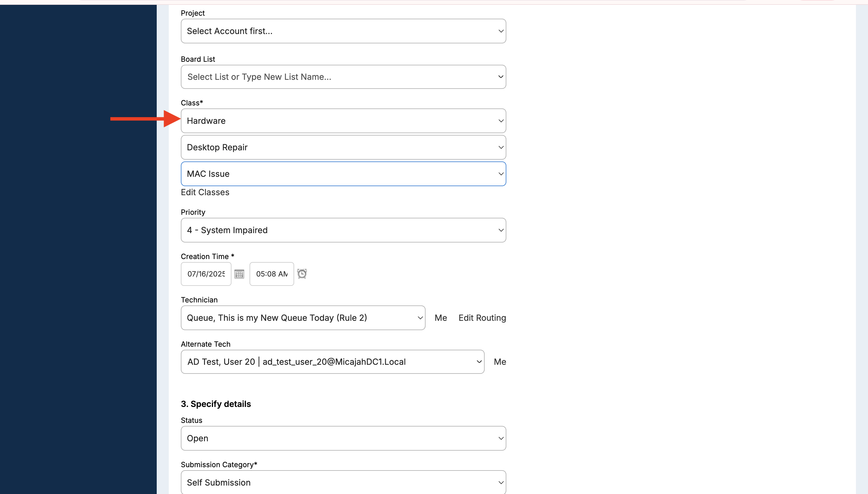This screenshot has height=494, width=868.
Task: Click the Edit Classes link
Action: [x=205, y=192]
